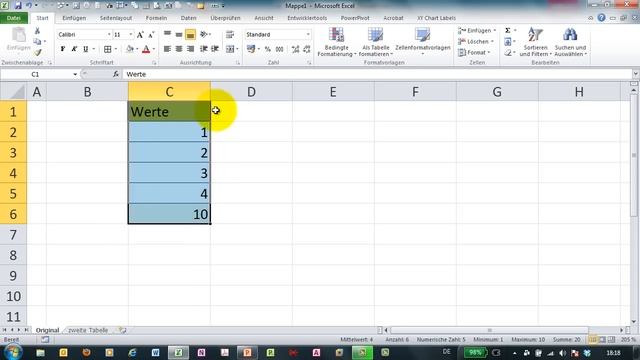Apply accounting number format icon

251,49
